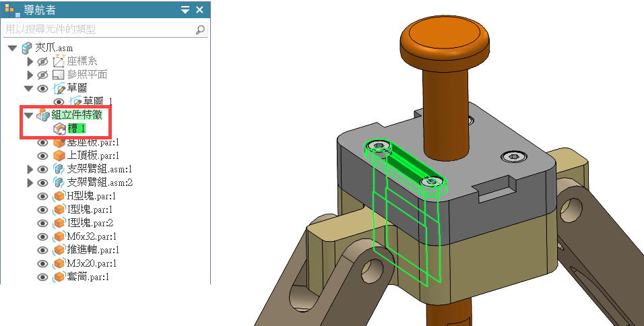This screenshot has width=644, height=326.
Task: Expand the 座標系 node
Action: click(x=30, y=61)
